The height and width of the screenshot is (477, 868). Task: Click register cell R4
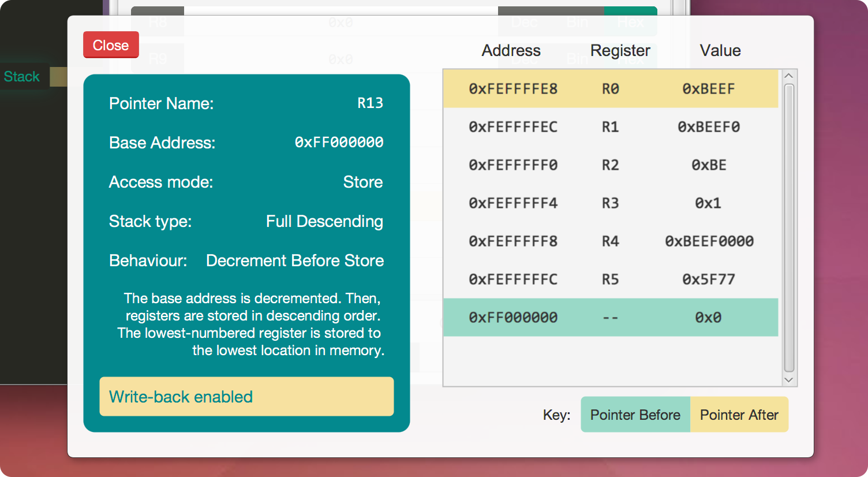[x=611, y=241]
